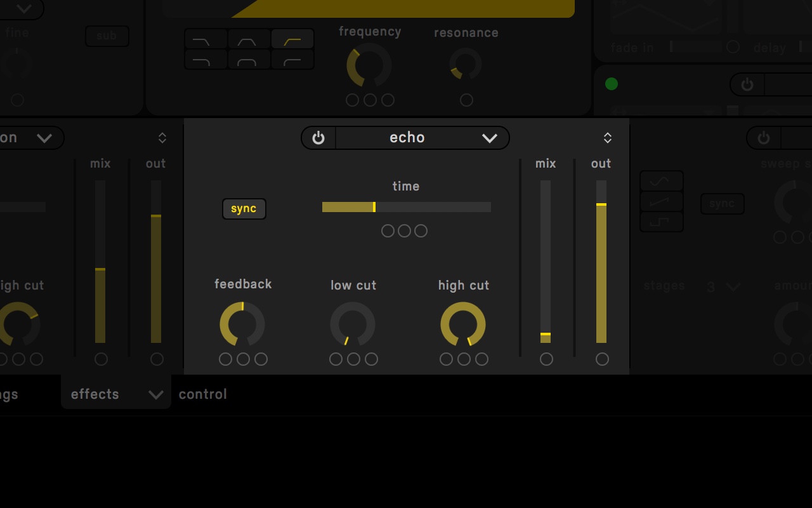The height and width of the screenshot is (508, 812).
Task: Click the third modulation slot under time
Action: (421, 231)
